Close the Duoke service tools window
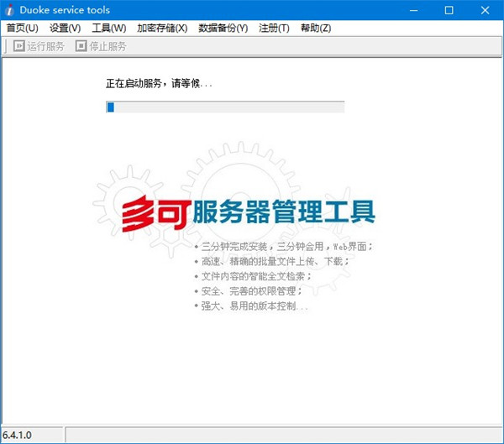The height and width of the screenshot is (444, 504). (485, 10)
